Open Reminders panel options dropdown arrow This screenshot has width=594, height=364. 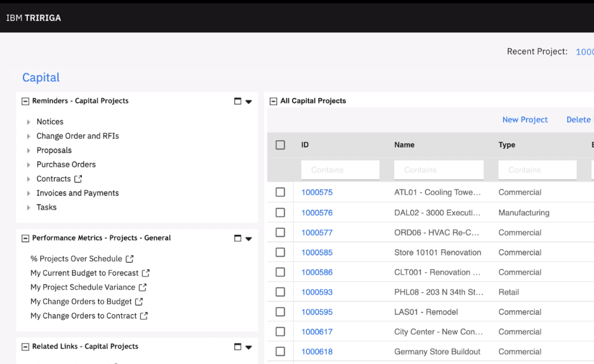(x=249, y=102)
